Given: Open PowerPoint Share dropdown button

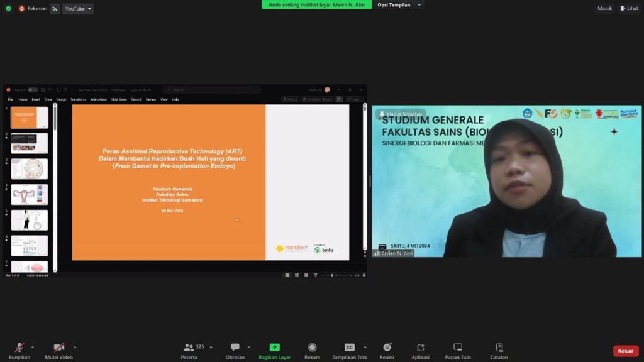Looking at the screenshot, I should [x=355, y=99].
